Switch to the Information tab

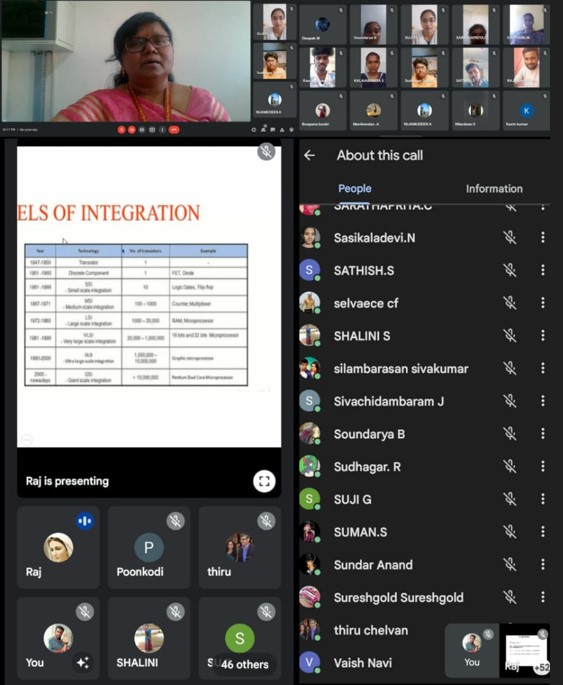[x=494, y=189]
